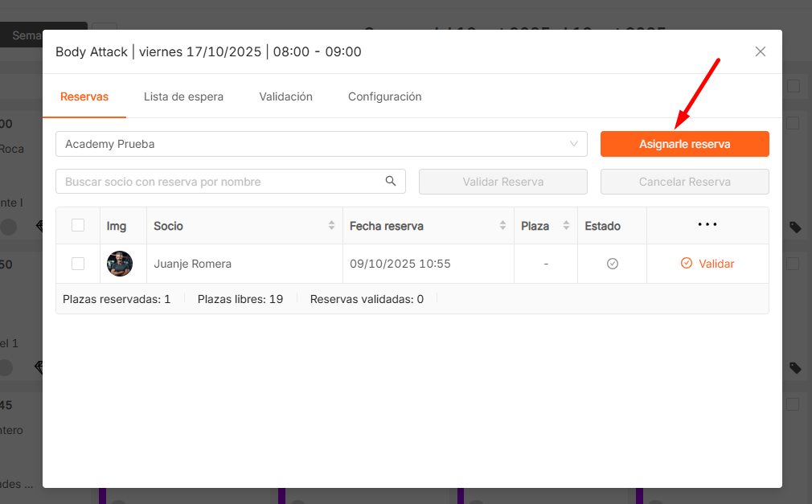Toggle the select-all header checkbox
This screenshot has height=504, width=812.
(78, 225)
